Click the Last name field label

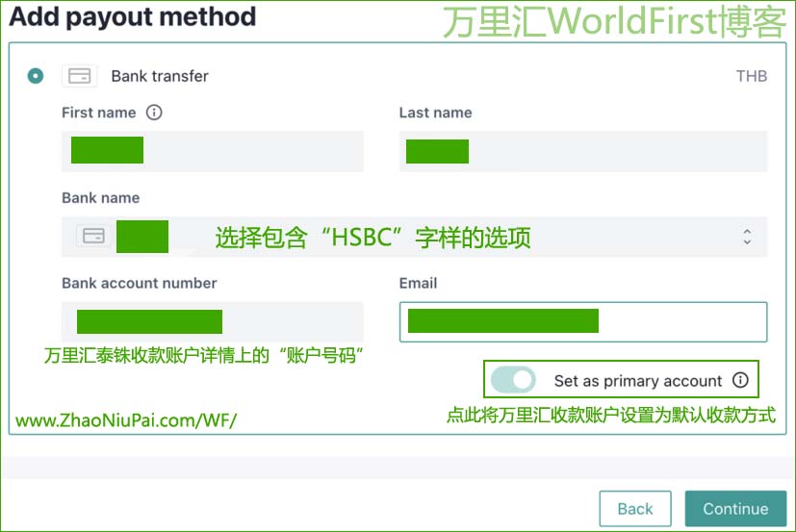click(436, 113)
